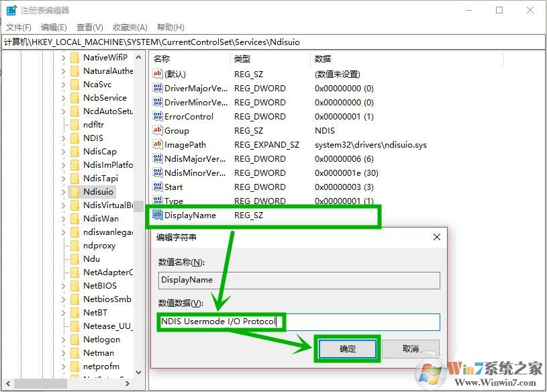Screen dimensions: 547x392
Task: Close the 编辑字符串 dialog
Action: tap(437, 237)
